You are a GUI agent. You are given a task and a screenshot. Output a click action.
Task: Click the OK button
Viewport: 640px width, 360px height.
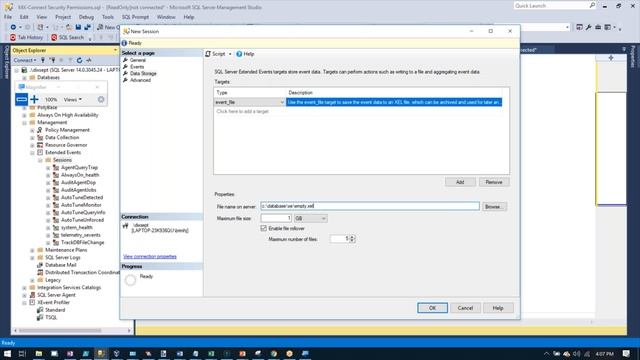click(432, 308)
